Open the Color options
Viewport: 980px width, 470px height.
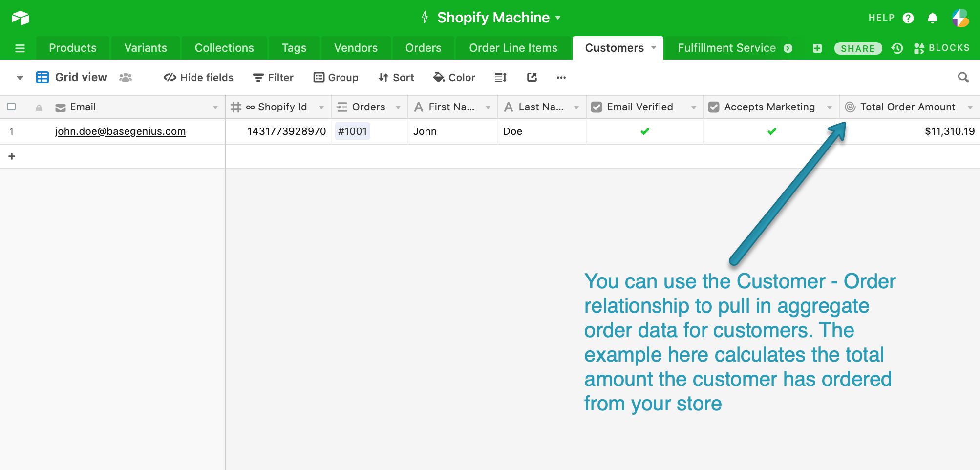point(454,77)
